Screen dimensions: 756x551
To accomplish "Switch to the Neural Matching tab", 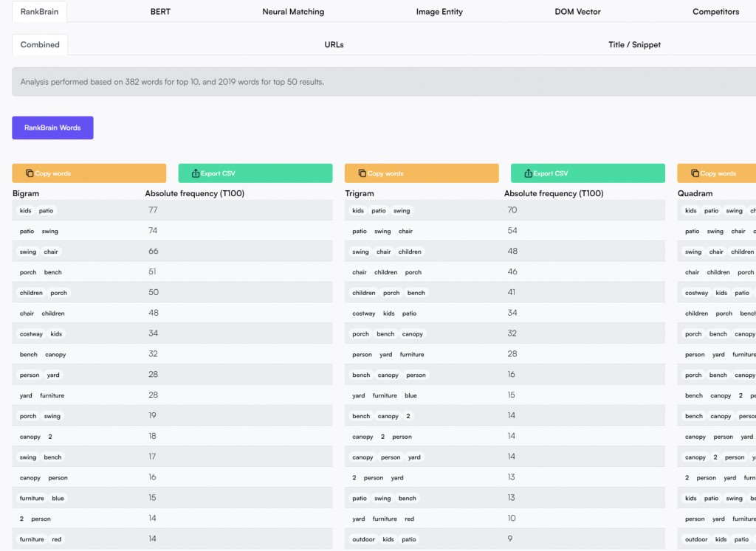I will [293, 12].
